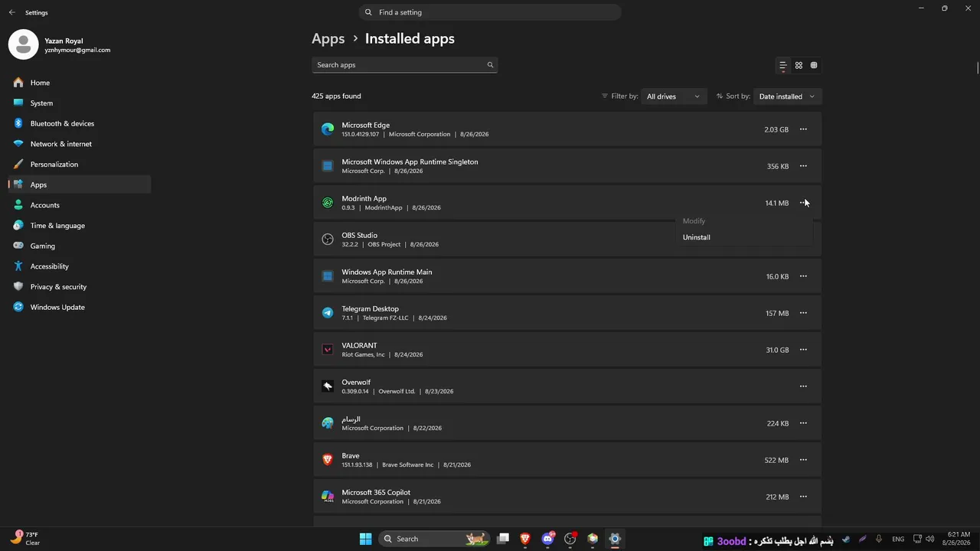The image size is (980, 551).
Task: Open the Windows Start menu
Action: pos(365,539)
